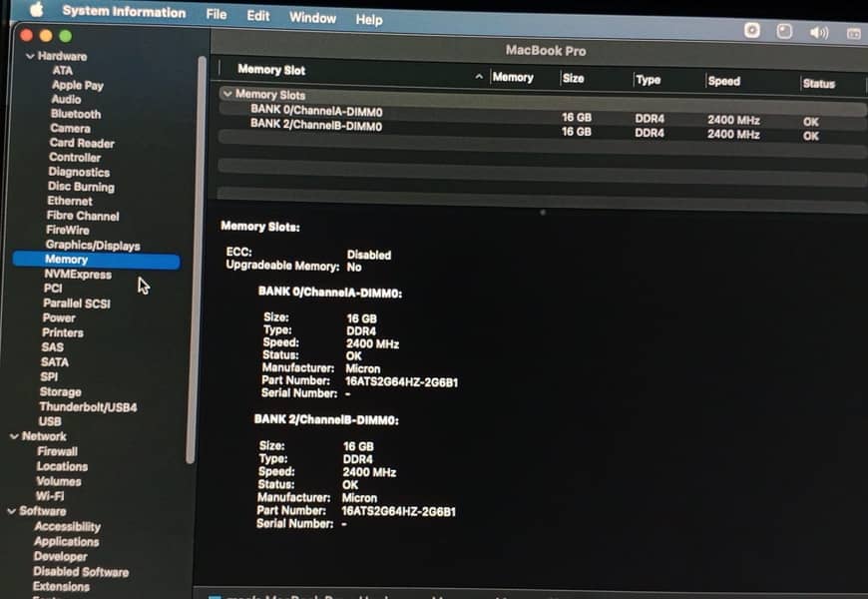Select Disabled Software in the sidebar

pyautogui.click(x=81, y=571)
